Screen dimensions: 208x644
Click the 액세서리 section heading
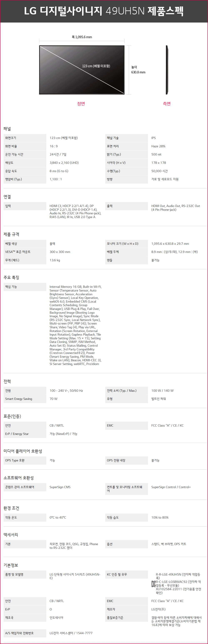11,534
